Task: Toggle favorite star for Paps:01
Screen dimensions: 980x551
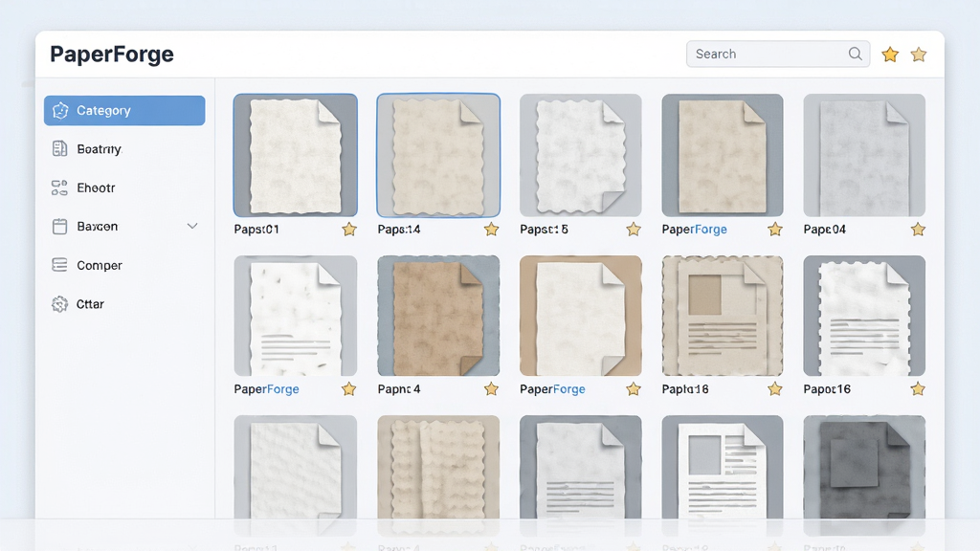Action: [349, 230]
